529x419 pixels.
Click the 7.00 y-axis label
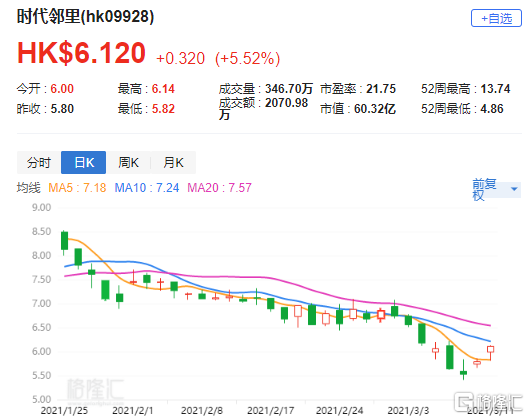coord(41,304)
